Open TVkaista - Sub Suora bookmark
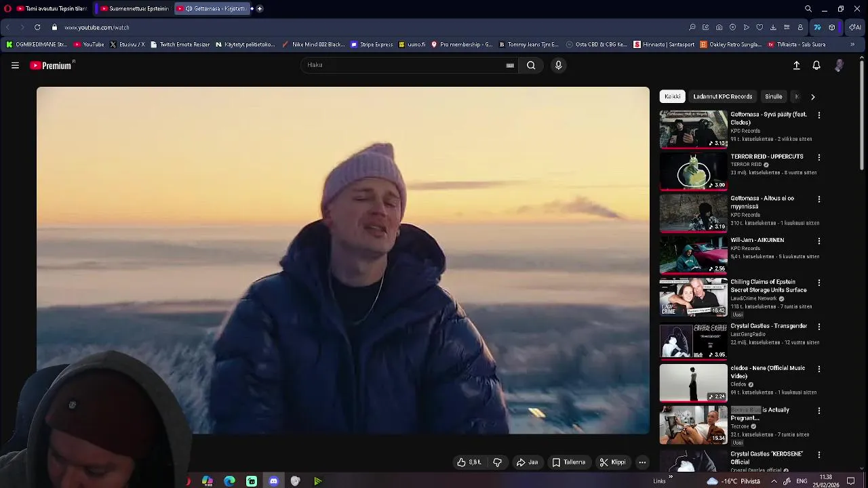868x488 pixels. [797, 45]
